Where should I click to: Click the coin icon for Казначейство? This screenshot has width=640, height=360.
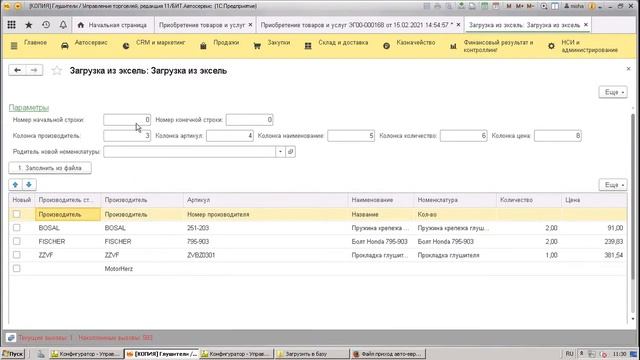pyautogui.click(x=386, y=46)
